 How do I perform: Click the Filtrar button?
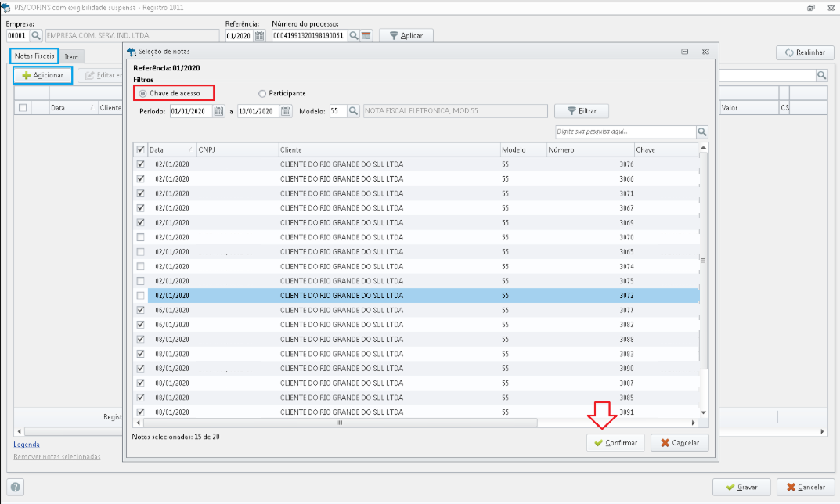(x=581, y=111)
